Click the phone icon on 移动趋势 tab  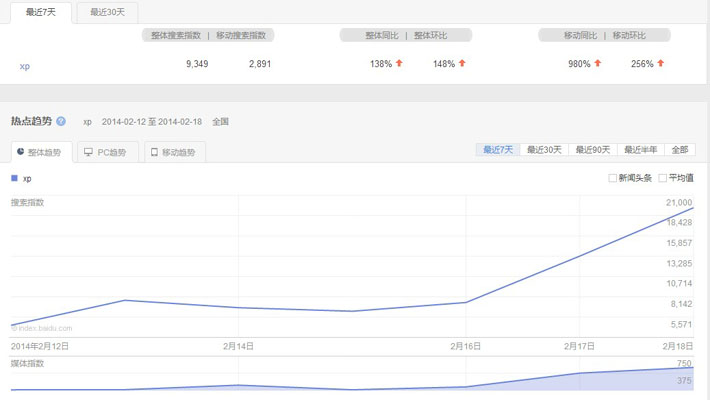(154, 153)
